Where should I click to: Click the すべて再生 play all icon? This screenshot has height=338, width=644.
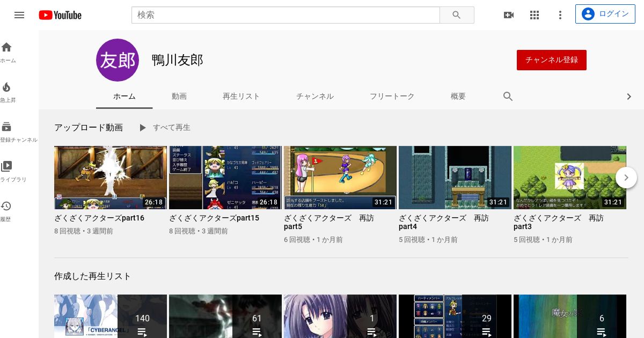click(x=142, y=128)
